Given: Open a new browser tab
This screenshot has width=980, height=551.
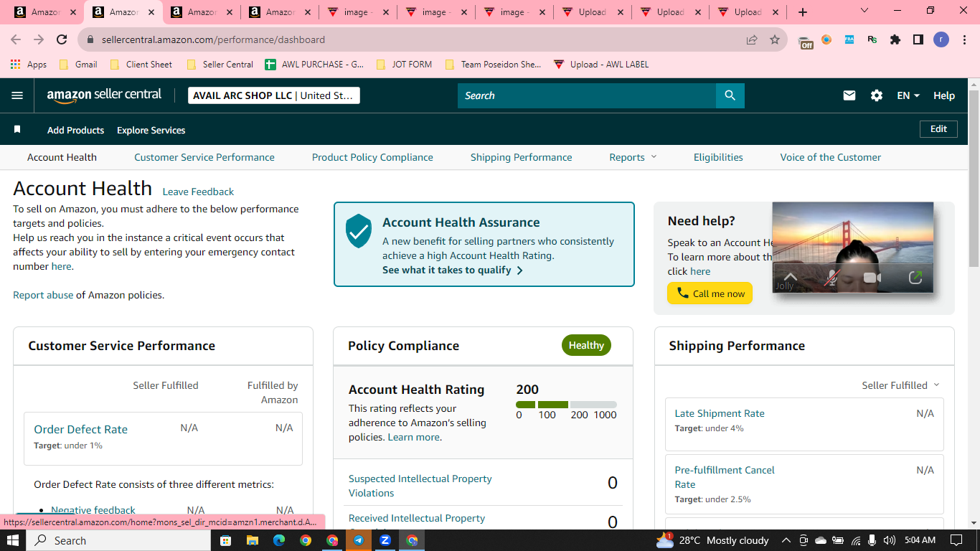Looking at the screenshot, I should coord(803,12).
